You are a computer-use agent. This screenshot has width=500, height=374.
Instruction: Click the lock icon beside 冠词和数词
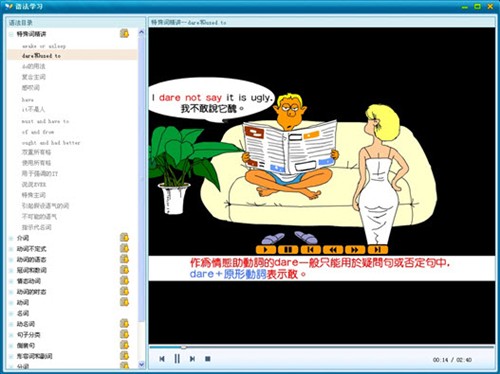(124, 269)
